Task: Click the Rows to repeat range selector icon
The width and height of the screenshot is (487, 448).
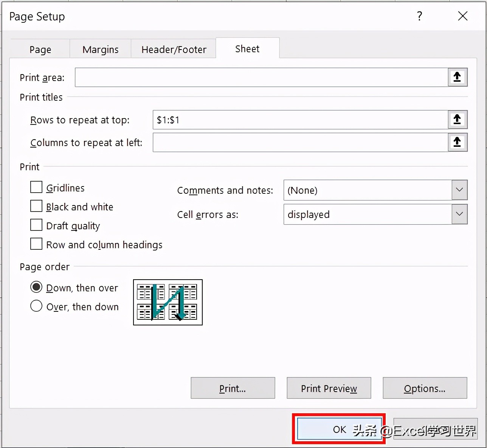Action: click(458, 120)
